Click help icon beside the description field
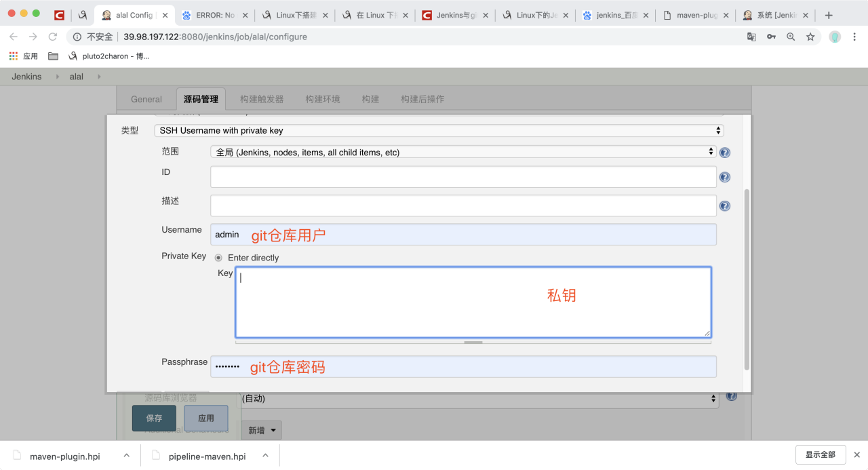Image resolution: width=868 pixels, height=470 pixels. 724,206
